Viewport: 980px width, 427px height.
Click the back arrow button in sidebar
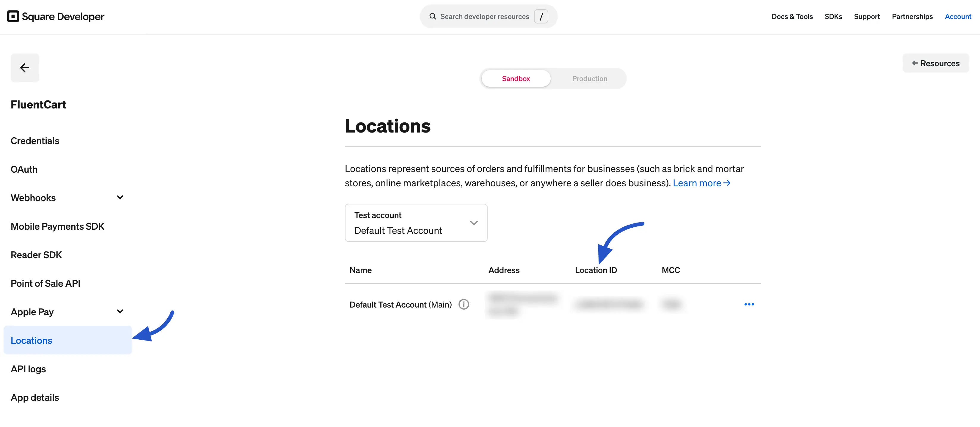tap(25, 68)
